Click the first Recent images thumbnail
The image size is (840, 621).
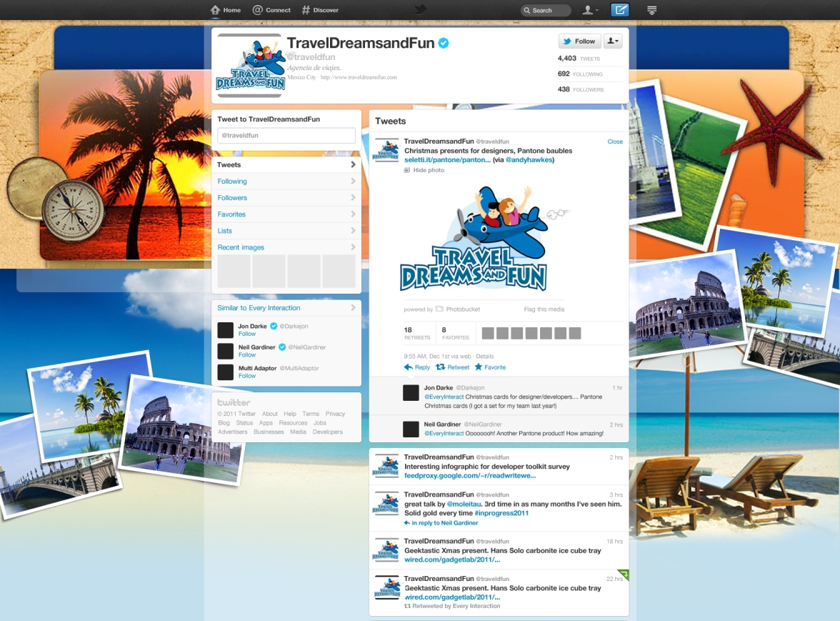(x=234, y=271)
